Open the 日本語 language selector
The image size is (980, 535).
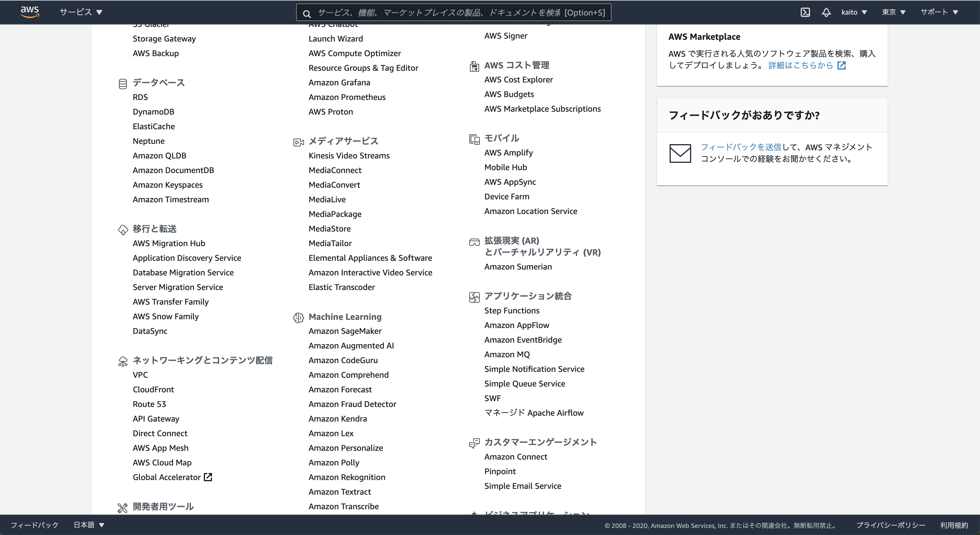coord(89,525)
